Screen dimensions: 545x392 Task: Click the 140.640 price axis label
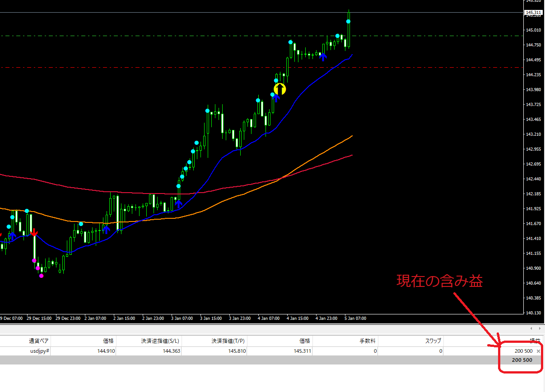point(534,283)
